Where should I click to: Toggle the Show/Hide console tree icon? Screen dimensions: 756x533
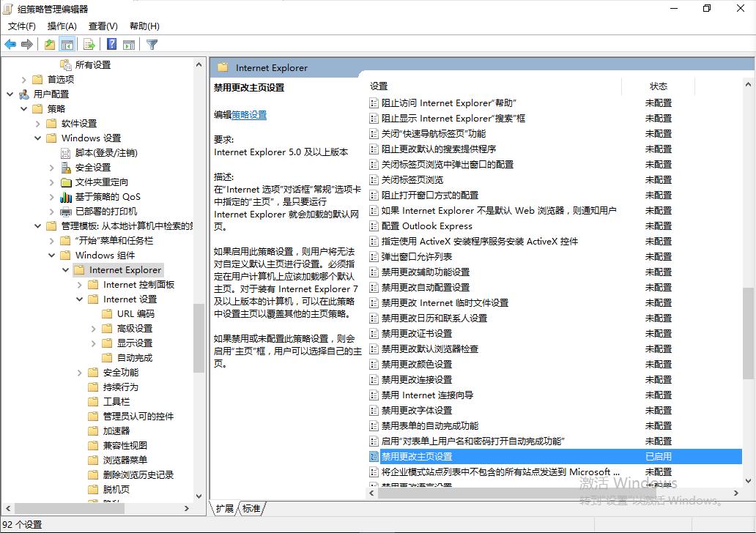[x=67, y=44]
